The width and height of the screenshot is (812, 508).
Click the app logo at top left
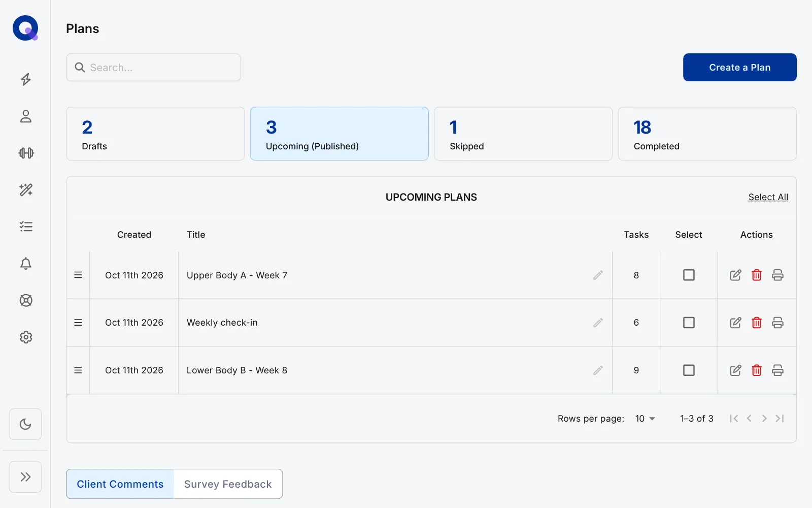point(25,28)
